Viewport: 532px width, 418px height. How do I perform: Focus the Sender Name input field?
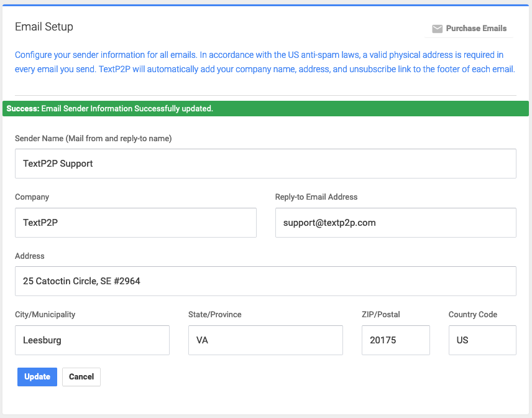(265, 164)
